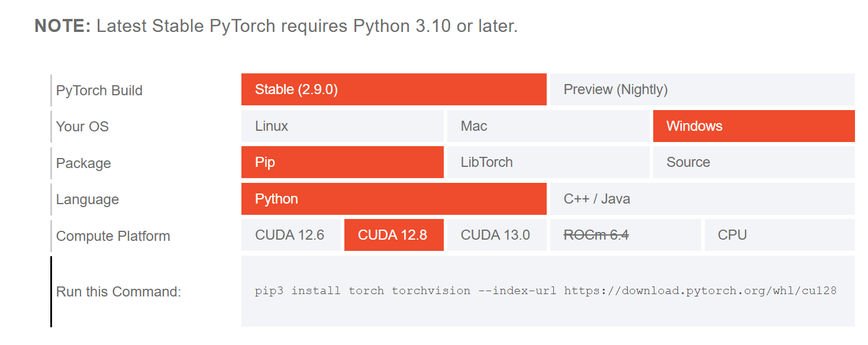Click the PyTorch Build row label

point(99,91)
